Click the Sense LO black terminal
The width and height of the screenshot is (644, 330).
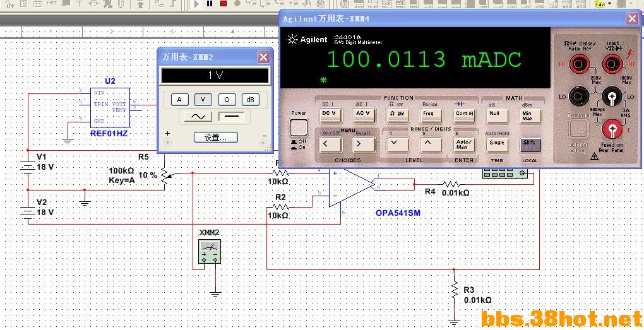pos(579,97)
